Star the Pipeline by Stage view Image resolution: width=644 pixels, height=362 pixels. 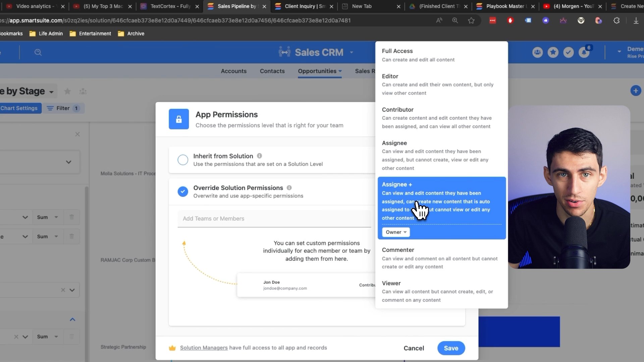[x=67, y=91]
